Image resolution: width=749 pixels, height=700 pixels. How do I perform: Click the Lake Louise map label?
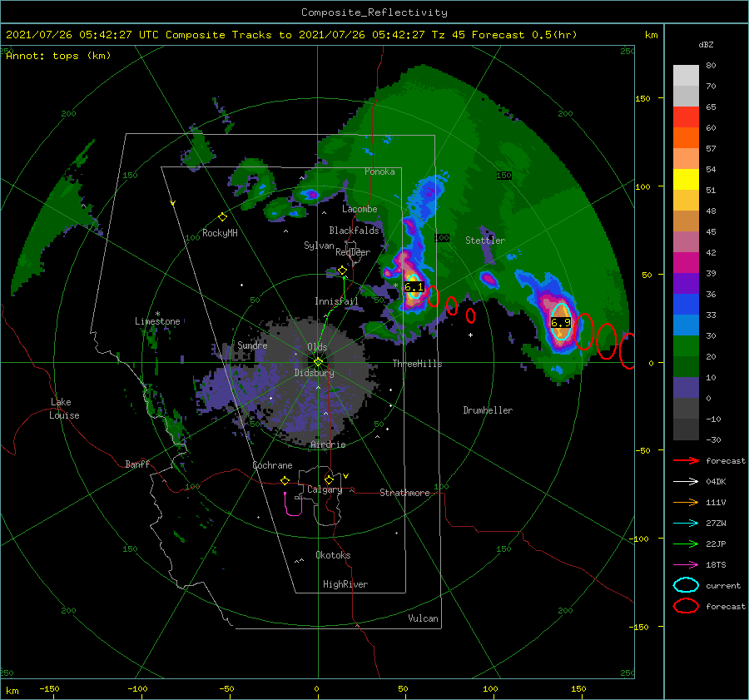click(65, 409)
